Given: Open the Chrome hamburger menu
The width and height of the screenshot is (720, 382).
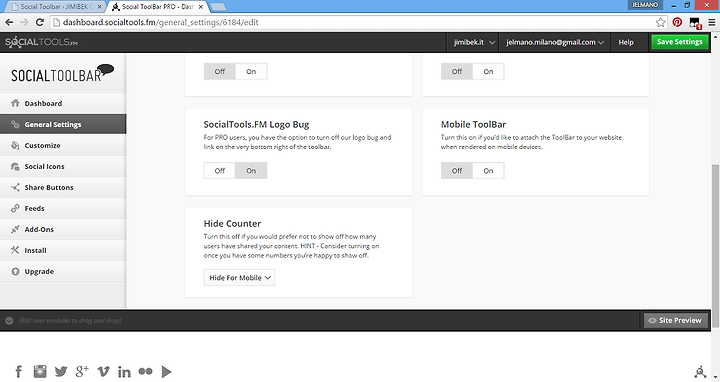Looking at the screenshot, I should (x=712, y=22).
